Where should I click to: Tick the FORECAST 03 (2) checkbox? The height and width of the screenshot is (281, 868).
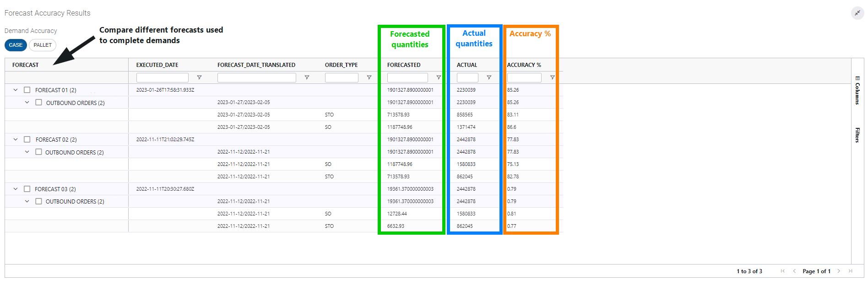(27, 189)
